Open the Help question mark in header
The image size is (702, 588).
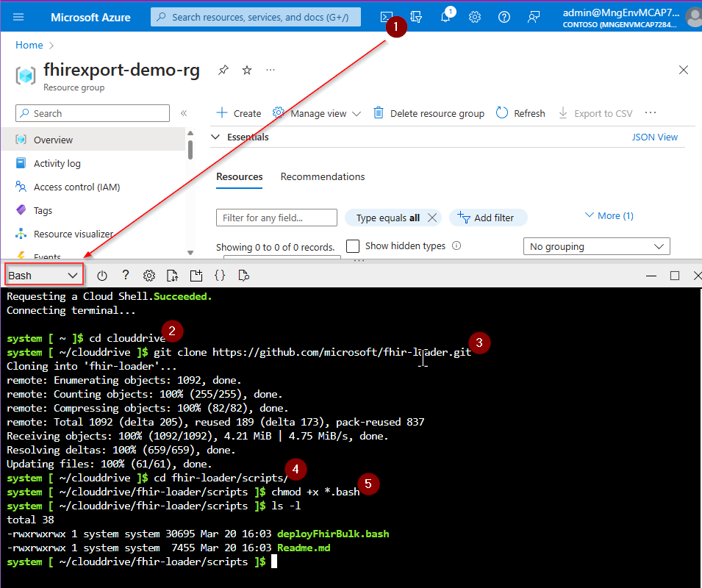(504, 17)
